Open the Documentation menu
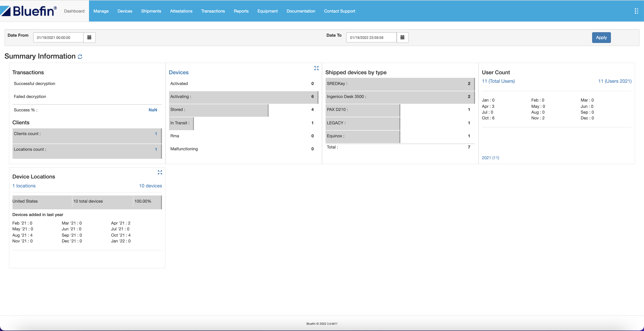 coord(301,11)
